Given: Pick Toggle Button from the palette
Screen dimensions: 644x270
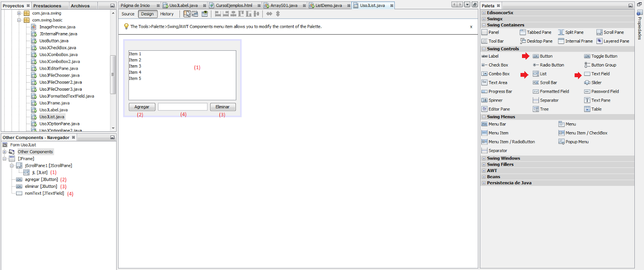Looking at the screenshot, I should point(601,56).
